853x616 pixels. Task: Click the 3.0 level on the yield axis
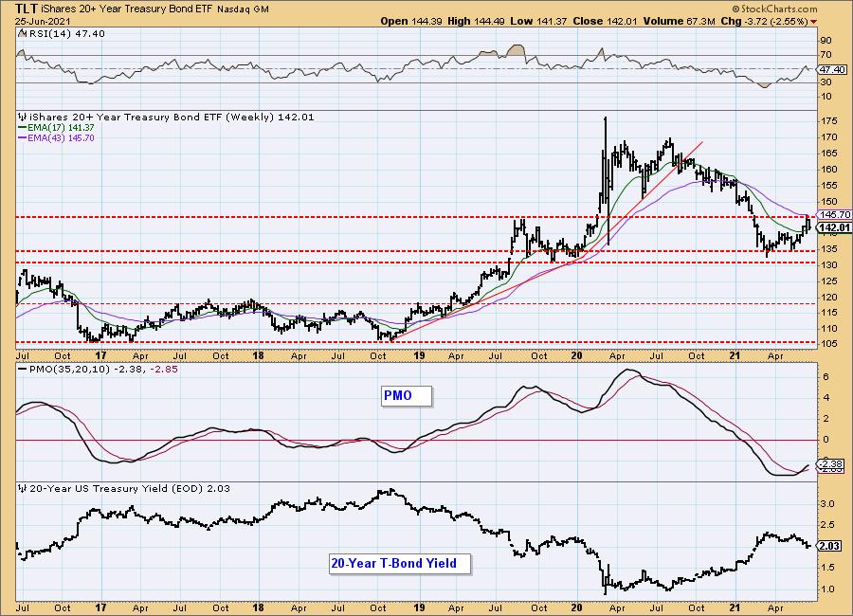click(x=827, y=504)
